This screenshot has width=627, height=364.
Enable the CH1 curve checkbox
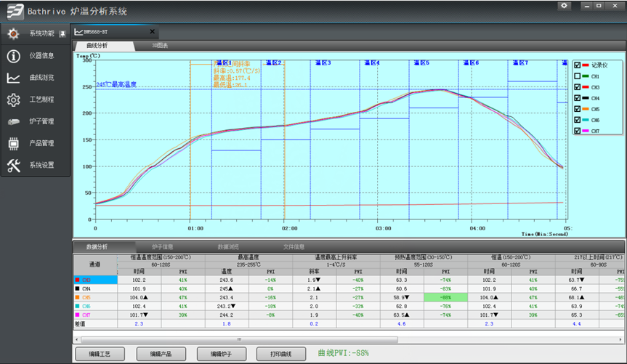[x=577, y=76]
